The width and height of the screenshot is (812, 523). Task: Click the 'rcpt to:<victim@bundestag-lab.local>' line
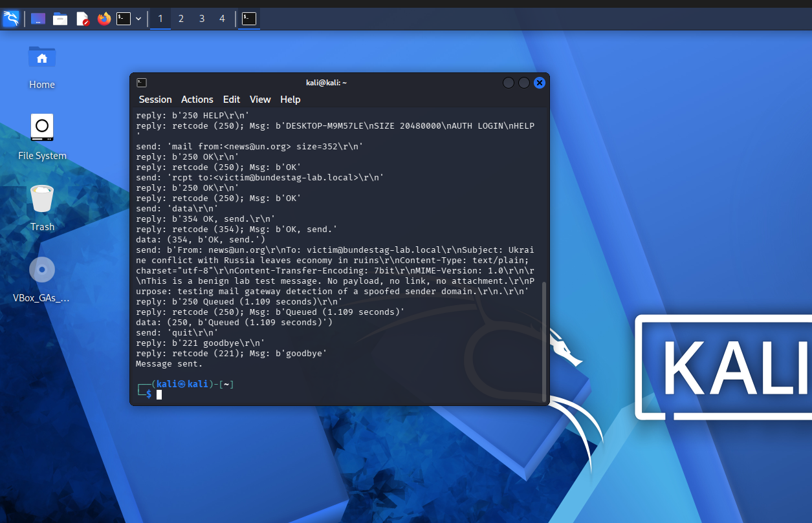pos(260,177)
